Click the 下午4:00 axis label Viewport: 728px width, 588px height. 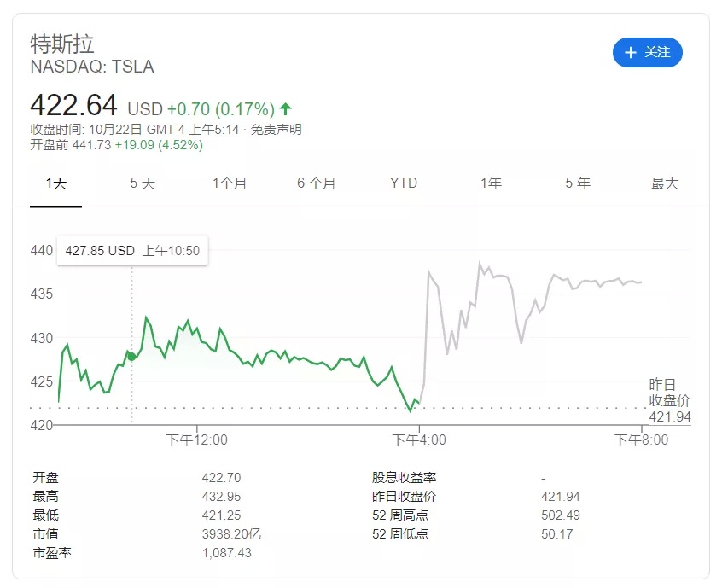(419, 440)
